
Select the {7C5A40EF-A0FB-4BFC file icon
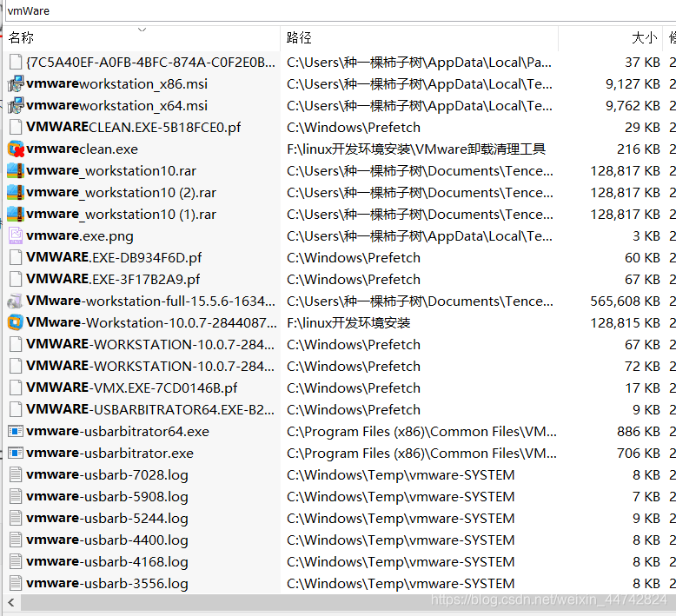16,62
